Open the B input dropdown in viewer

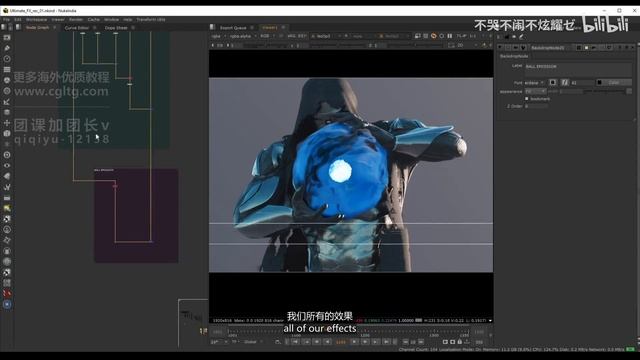click(393, 36)
